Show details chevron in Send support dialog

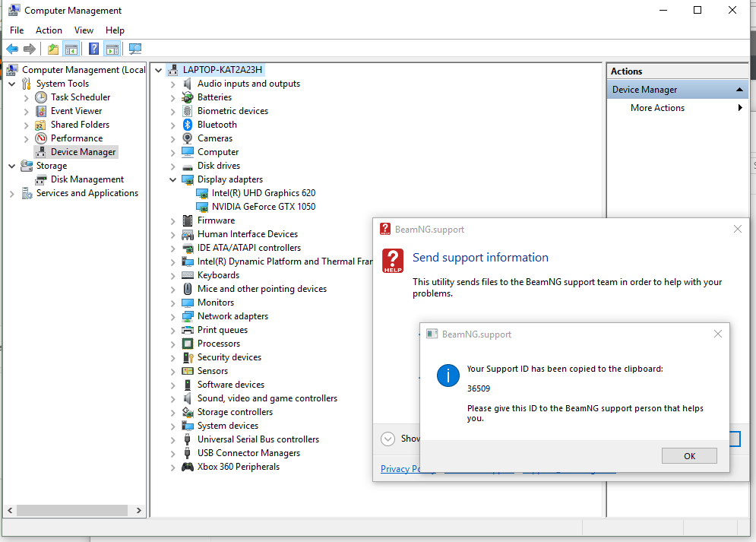(x=387, y=439)
